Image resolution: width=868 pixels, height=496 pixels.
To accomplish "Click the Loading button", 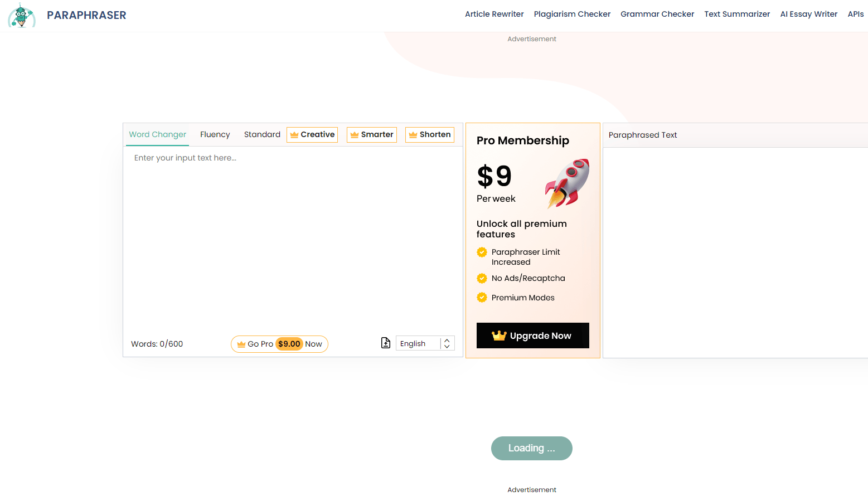I will [x=531, y=448].
